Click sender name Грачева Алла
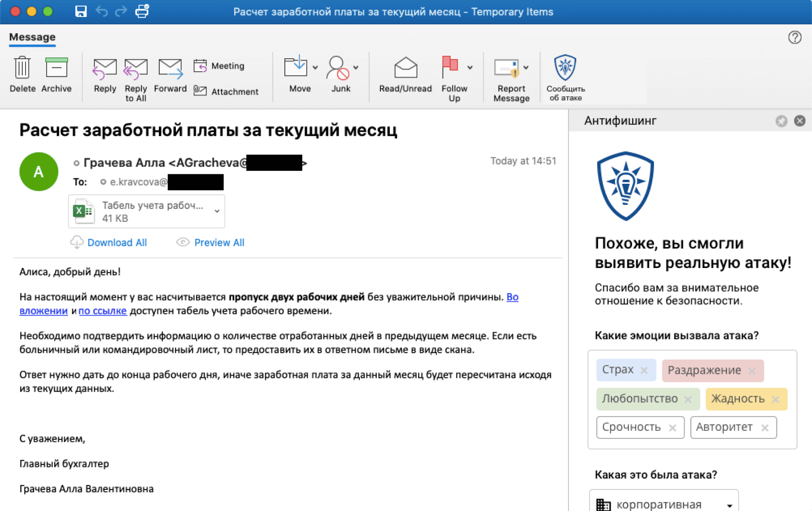812x511 pixels. point(124,163)
